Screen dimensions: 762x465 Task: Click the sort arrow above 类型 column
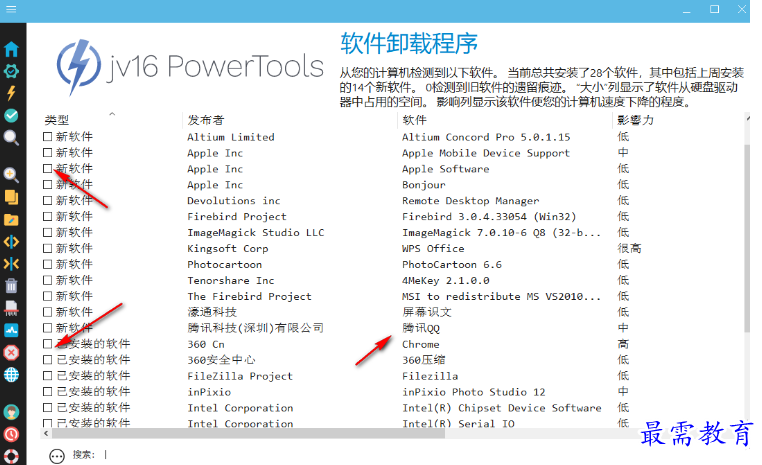tap(112, 114)
